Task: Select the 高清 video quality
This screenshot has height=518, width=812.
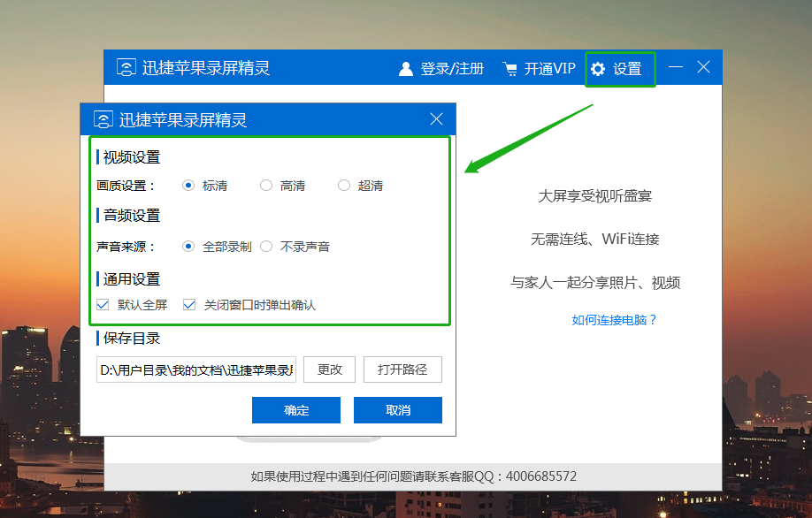Action: (x=266, y=185)
